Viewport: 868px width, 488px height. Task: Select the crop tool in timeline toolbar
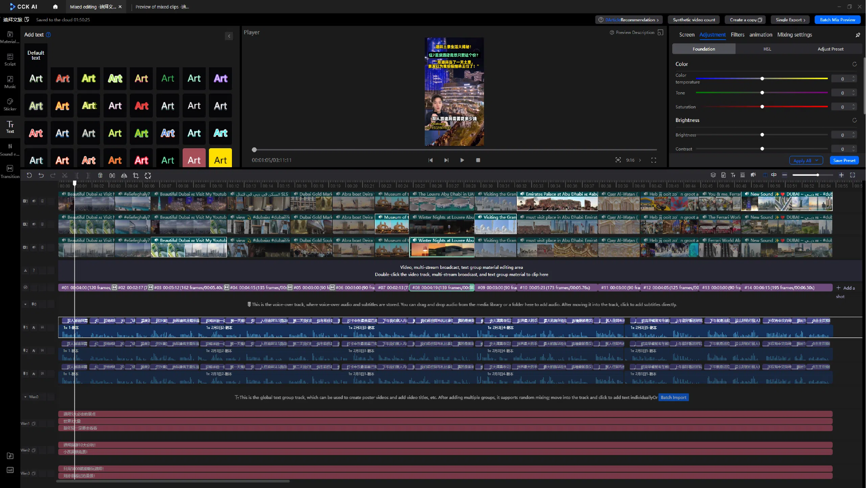click(136, 175)
